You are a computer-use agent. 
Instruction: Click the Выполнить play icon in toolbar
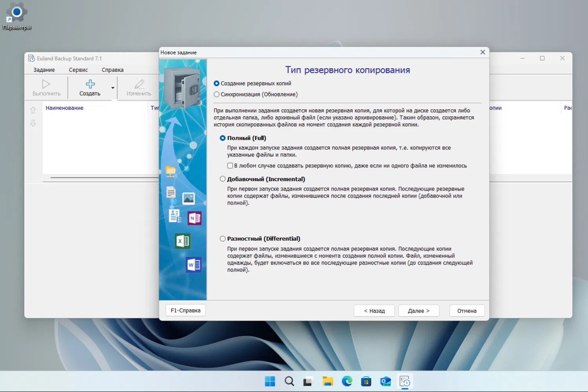pyautogui.click(x=46, y=84)
